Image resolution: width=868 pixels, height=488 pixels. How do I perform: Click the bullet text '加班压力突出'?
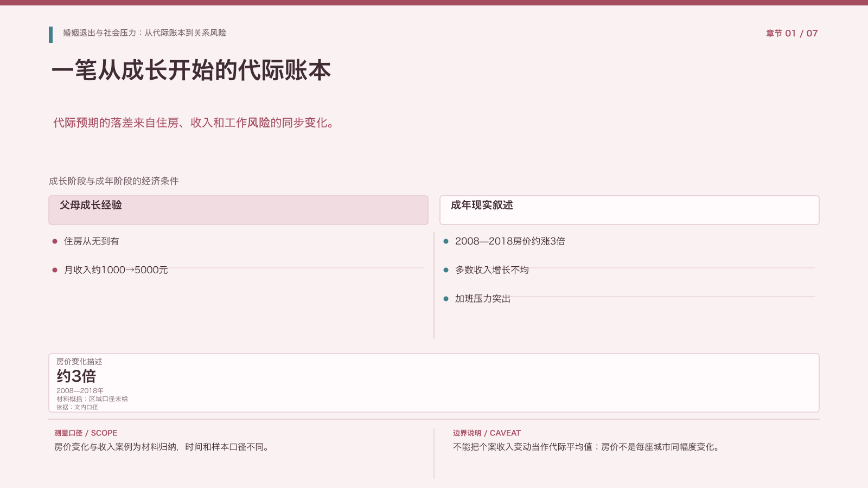[x=483, y=299]
